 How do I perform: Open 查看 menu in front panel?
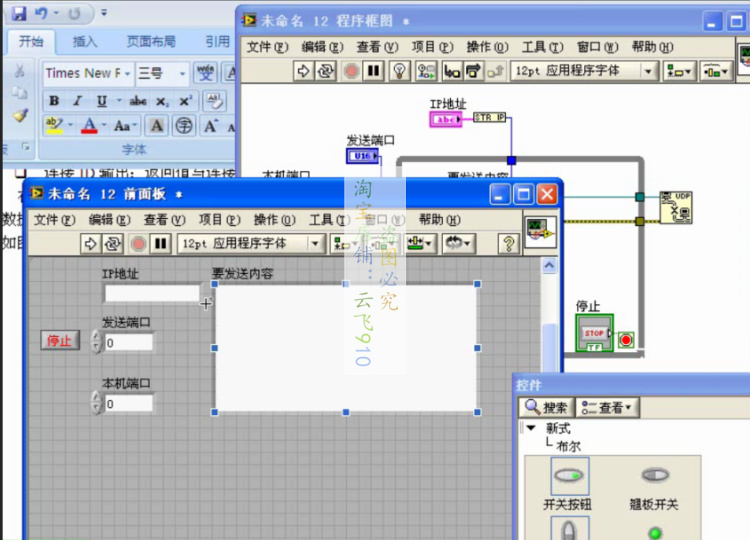pyautogui.click(x=165, y=220)
